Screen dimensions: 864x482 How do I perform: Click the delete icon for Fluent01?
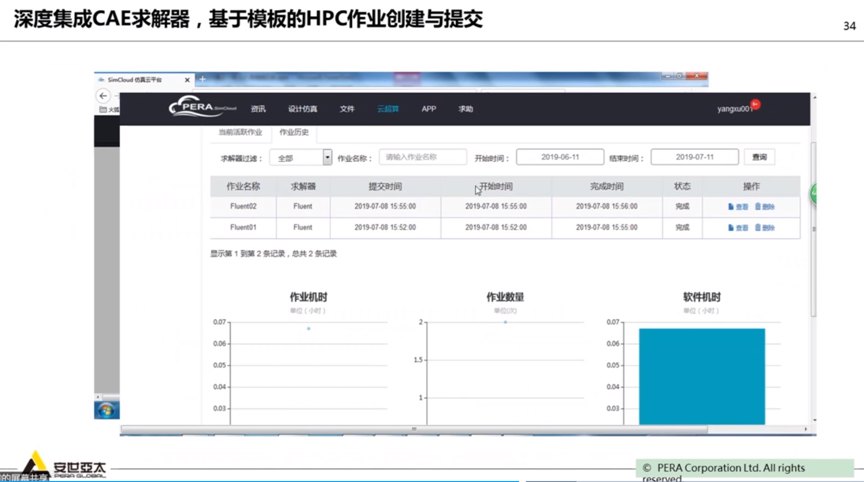(764, 228)
